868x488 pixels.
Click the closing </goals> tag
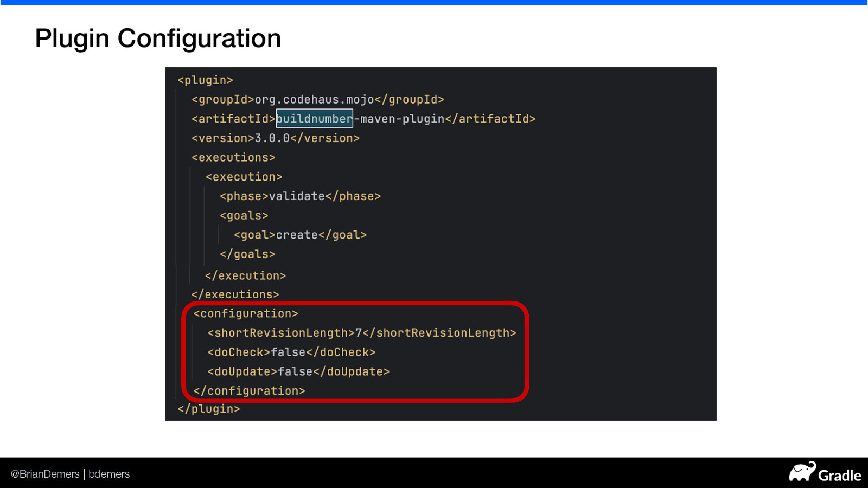(247, 254)
